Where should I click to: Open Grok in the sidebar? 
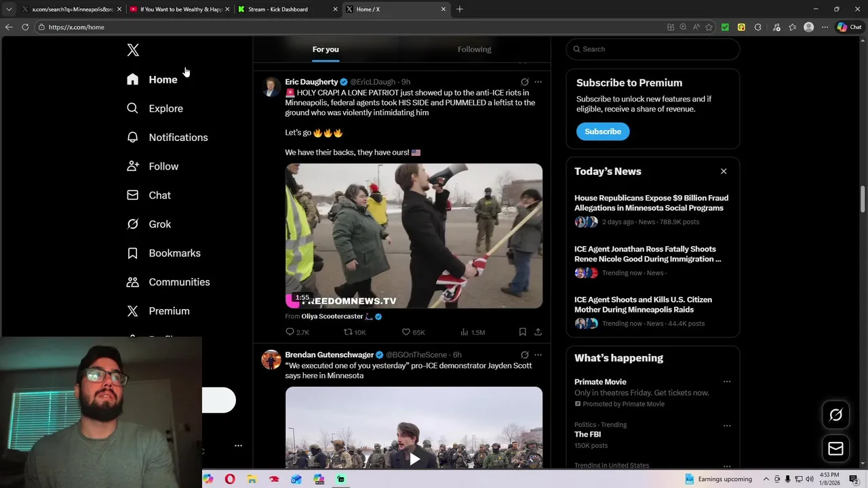click(149, 224)
